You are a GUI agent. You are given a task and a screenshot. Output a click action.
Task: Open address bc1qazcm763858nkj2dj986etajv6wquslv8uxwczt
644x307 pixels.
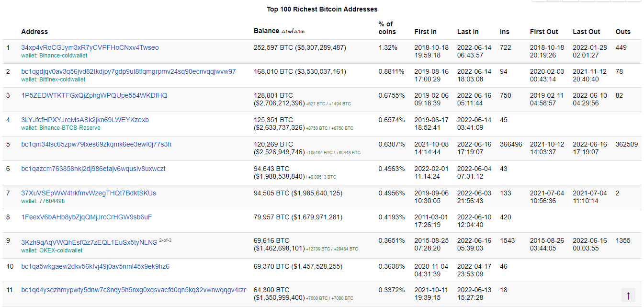[93, 169]
